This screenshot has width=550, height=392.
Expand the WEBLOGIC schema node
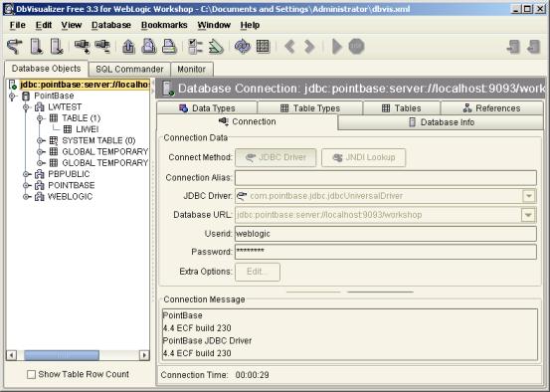[26, 197]
